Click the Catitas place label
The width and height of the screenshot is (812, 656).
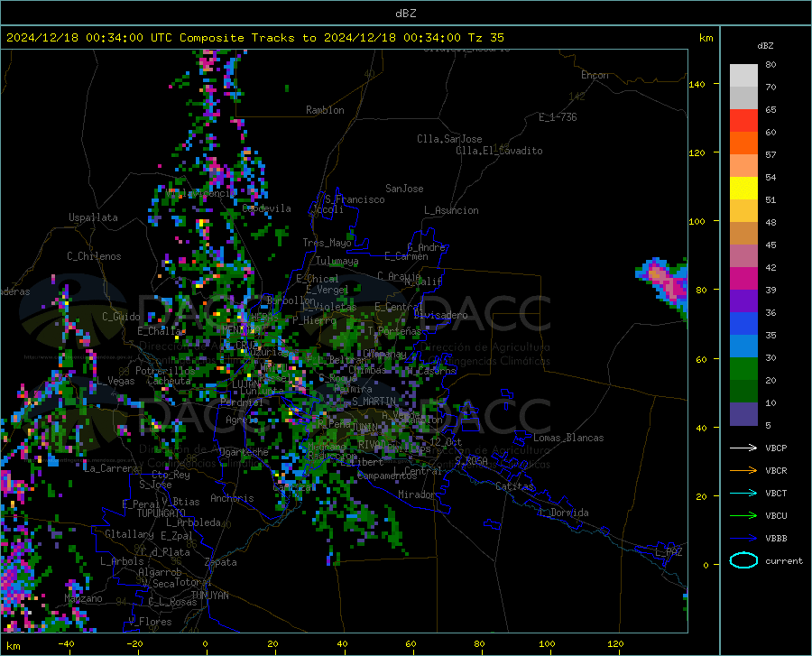[x=515, y=486]
